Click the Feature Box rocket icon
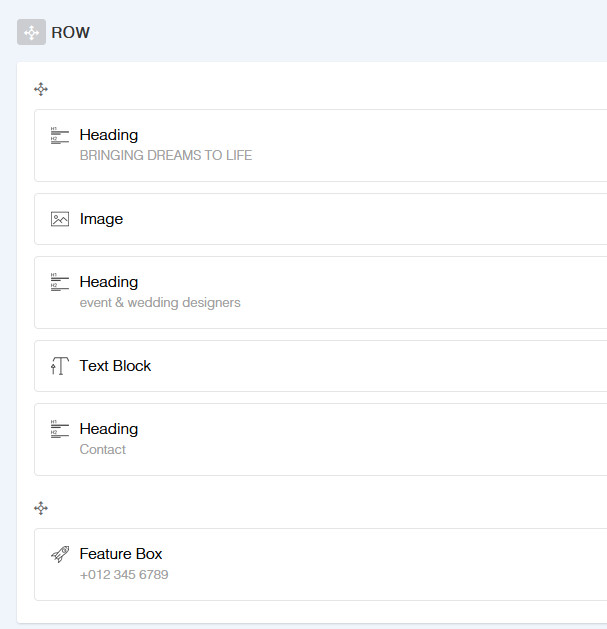The height and width of the screenshot is (629, 607). [x=60, y=554]
